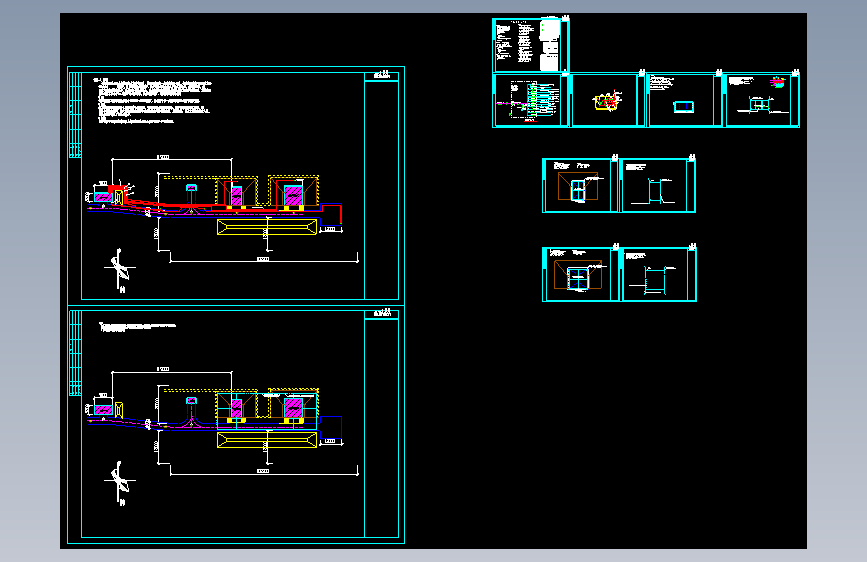Screen dimensions: 867x562
Task: Select the multi-line notes block in the upper sheet
Action: click(152, 101)
